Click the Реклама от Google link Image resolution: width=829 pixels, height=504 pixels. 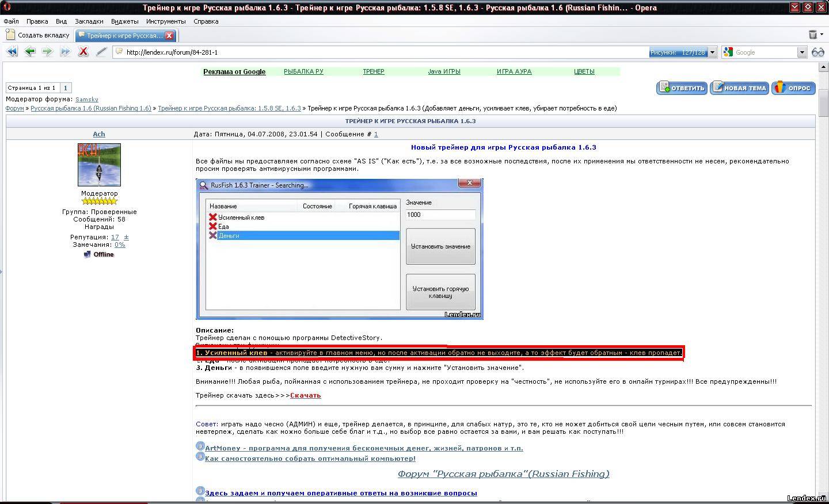tap(234, 72)
